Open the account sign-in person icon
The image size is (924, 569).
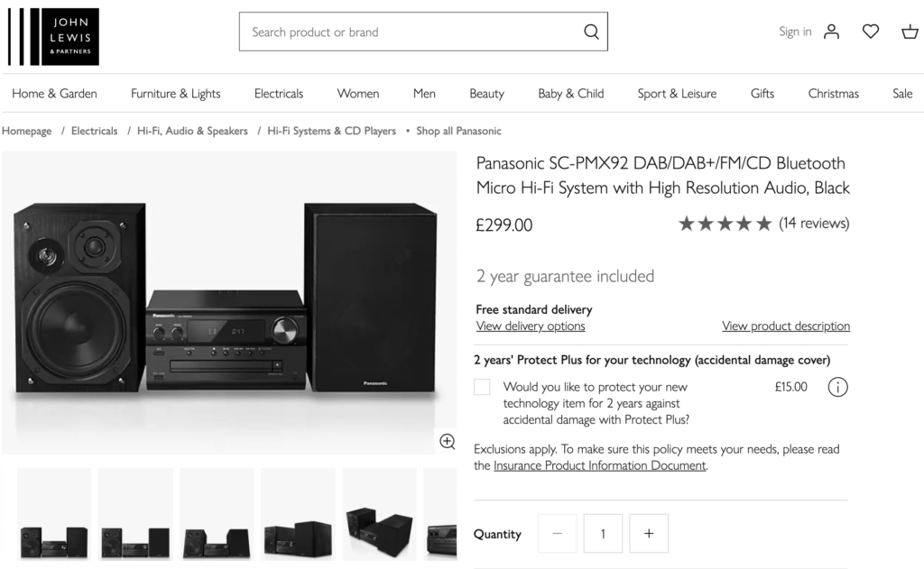(x=831, y=32)
